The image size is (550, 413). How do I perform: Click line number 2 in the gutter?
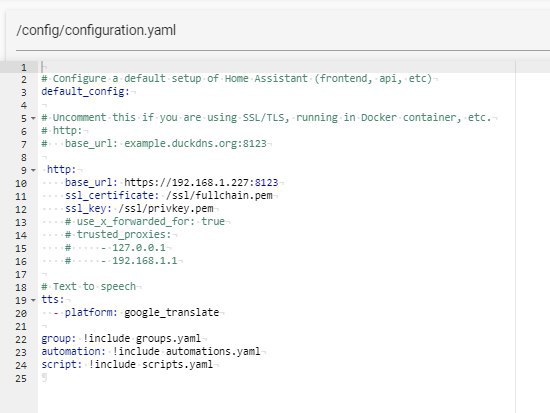(24, 80)
